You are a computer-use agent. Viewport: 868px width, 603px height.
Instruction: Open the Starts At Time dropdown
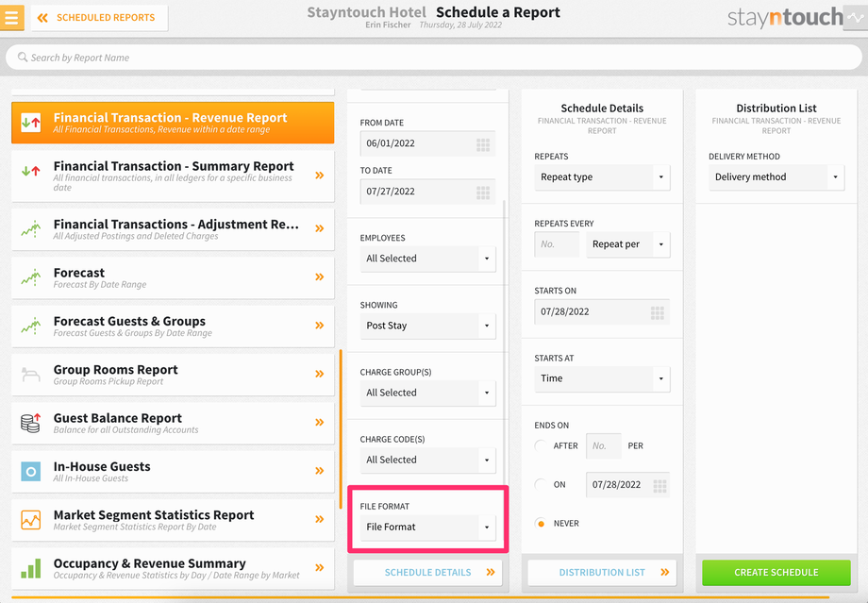pos(602,378)
